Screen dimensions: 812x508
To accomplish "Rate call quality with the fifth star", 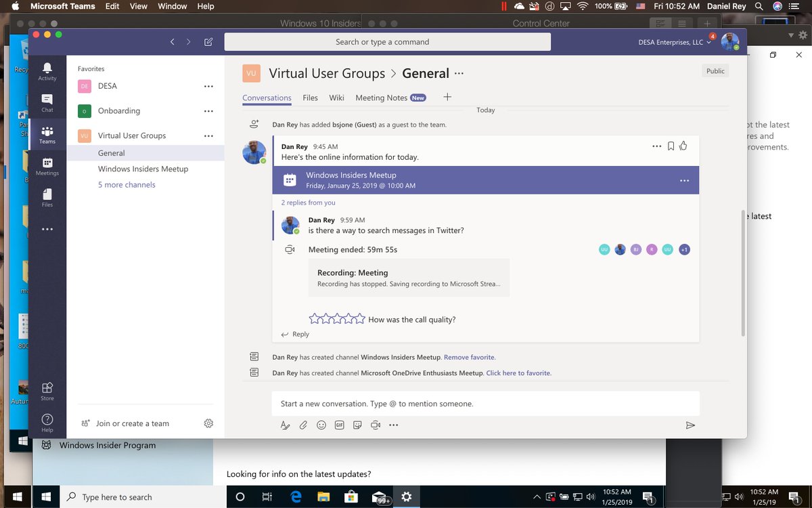I will tap(360, 318).
